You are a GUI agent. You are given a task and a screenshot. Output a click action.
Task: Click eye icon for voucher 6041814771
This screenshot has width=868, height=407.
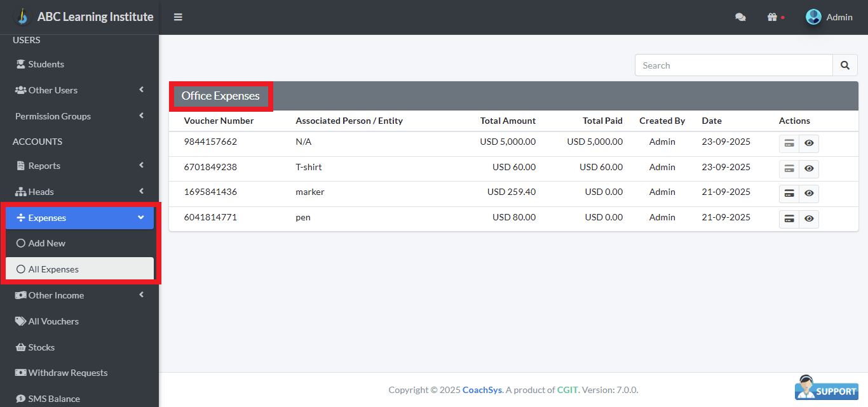[809, 219]
